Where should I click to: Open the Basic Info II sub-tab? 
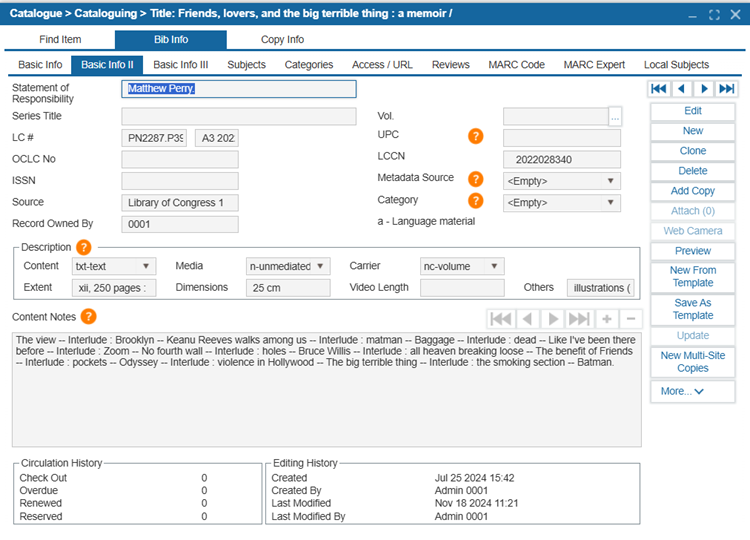[107, 65]
